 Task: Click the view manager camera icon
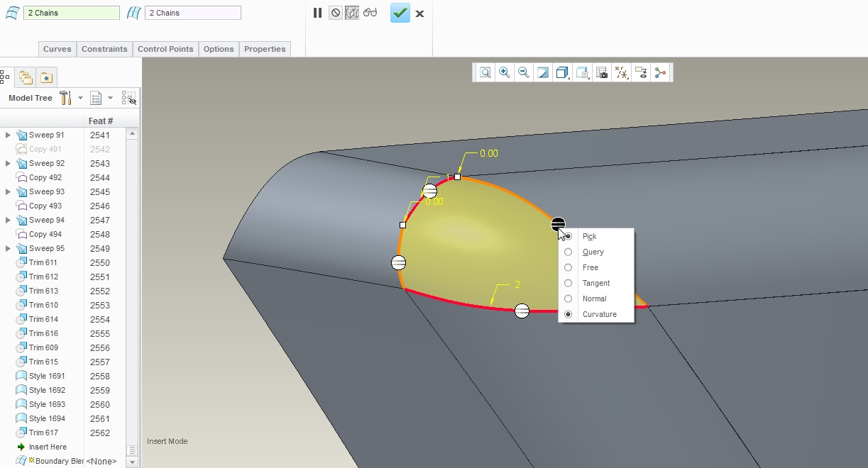602,72
